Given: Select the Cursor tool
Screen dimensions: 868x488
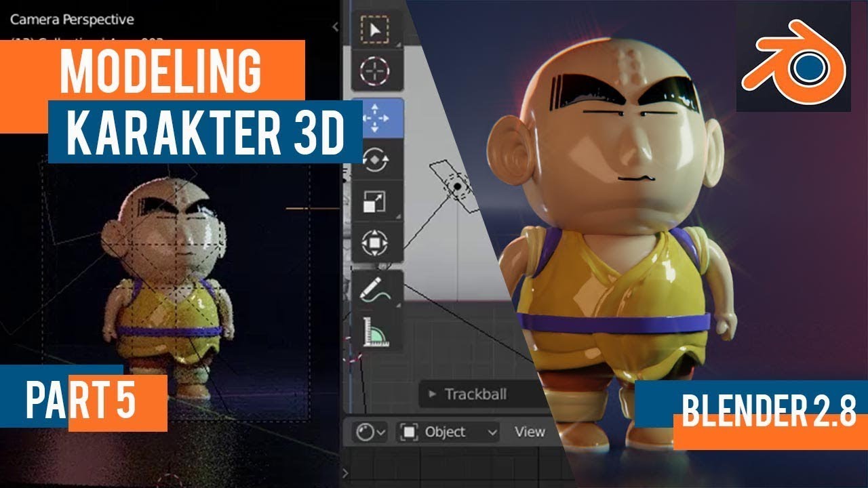Looking at the screenshot, I should 374,70.
